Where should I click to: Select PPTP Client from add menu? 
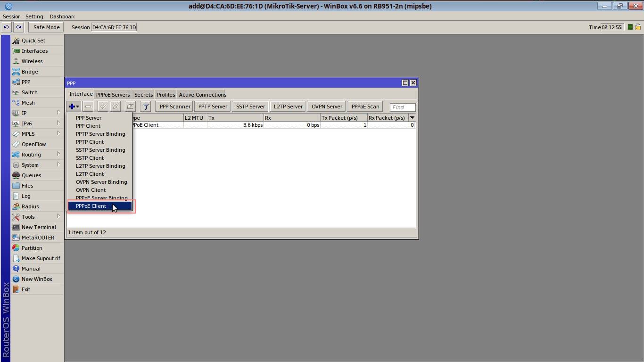click(100, 142)
